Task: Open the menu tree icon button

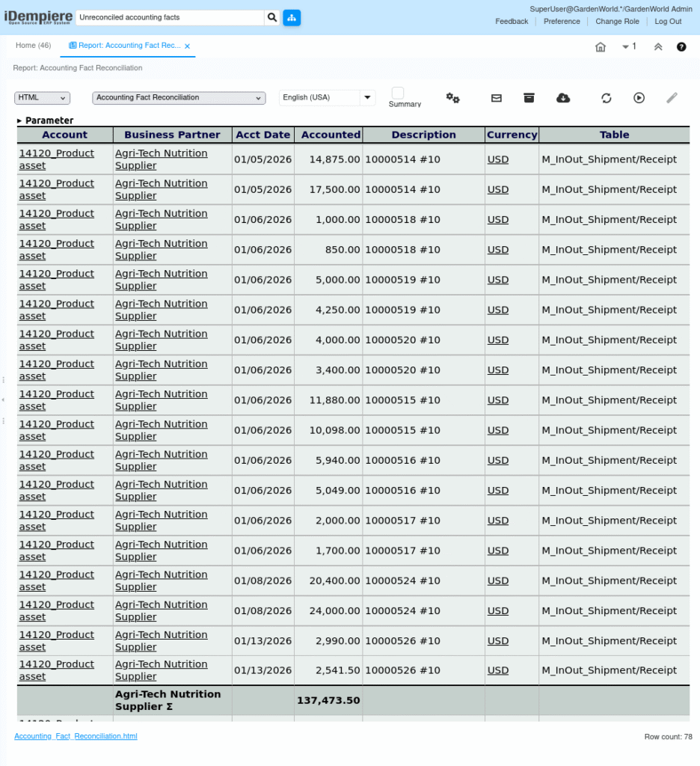Action: pos(292,18)
